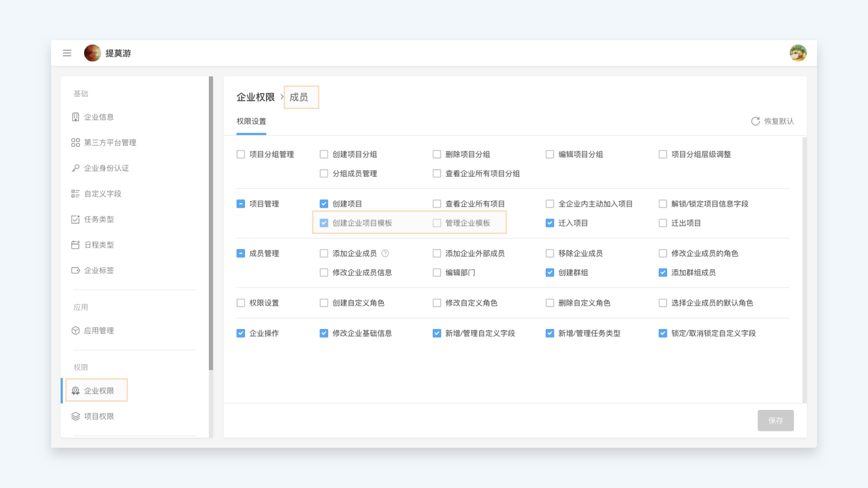Viewport: 868px width, 488px height.
Task: Enable the 编辑部门 checkbox
Action: [437, 272]
